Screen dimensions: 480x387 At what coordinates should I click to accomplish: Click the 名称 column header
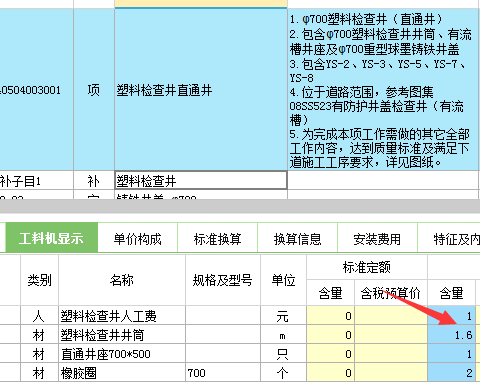pos(122,280)
